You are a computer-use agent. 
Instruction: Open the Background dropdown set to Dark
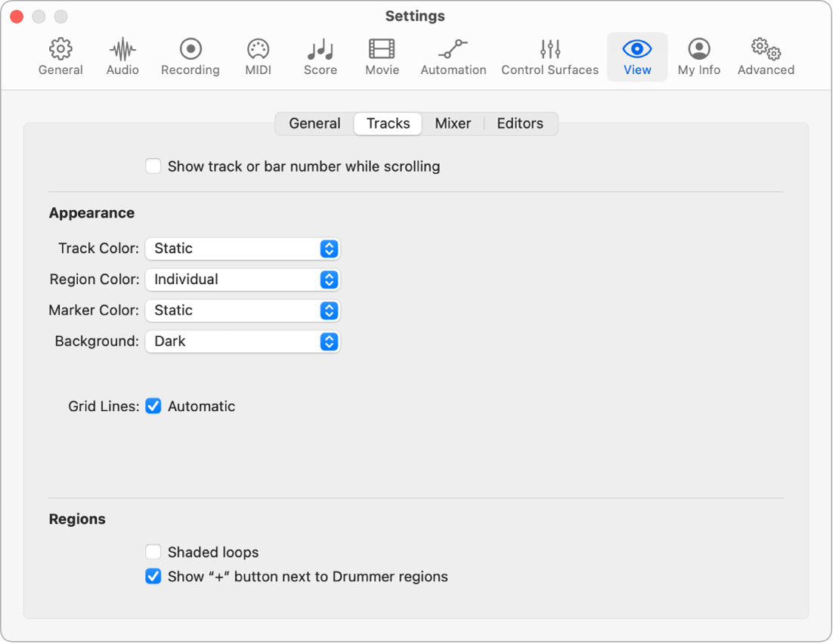(x=243, y=342)
